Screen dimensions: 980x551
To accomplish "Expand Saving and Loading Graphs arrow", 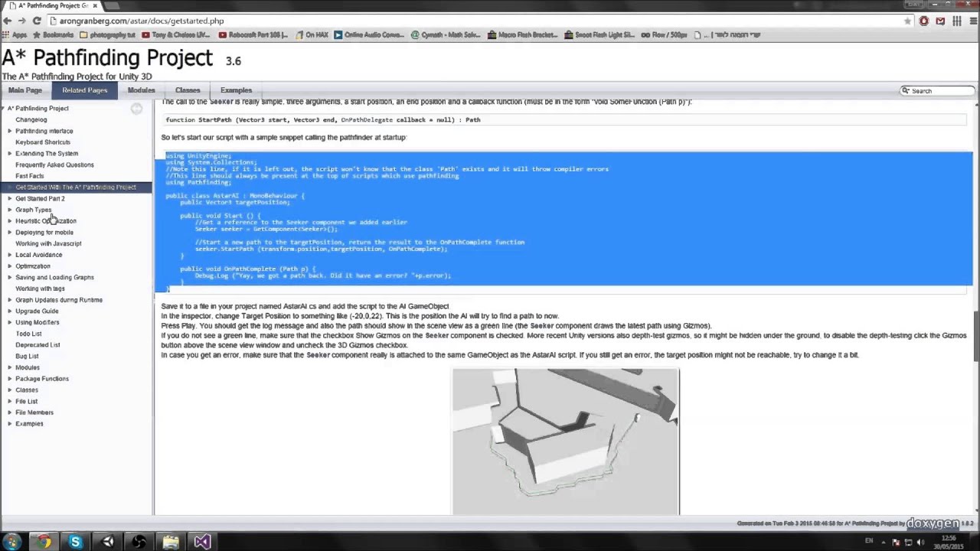I will click(10, 277).
